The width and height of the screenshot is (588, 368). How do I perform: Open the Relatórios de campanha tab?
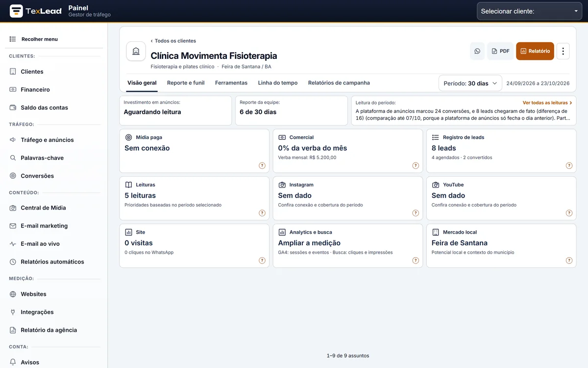coord(339,83)
